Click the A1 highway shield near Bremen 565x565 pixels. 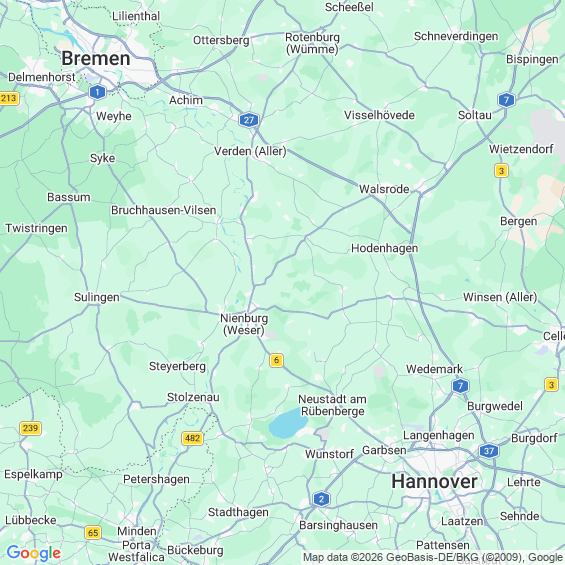click(x=97, y=92)
